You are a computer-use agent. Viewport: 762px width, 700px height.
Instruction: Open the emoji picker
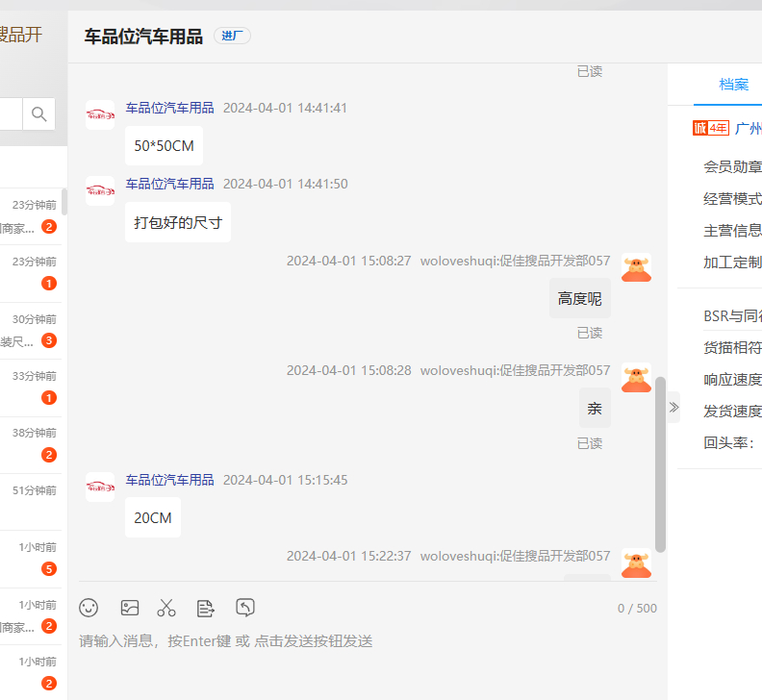tap(89, 608)
